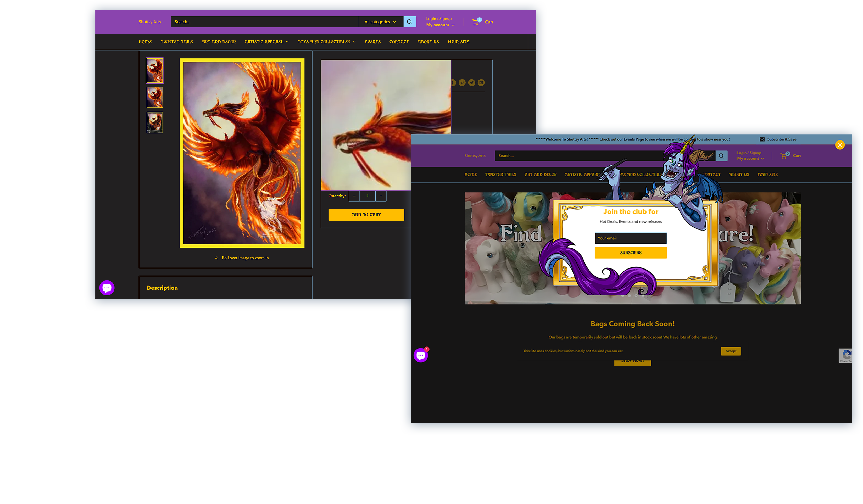The image size is (863, 504).
Task: Open the All categories dropdown
Action: (380, 21)
